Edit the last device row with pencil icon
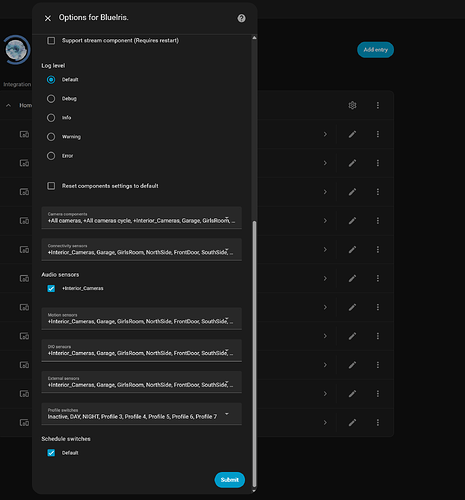This screenshot has width=465, height=500. tap(352, 423)
